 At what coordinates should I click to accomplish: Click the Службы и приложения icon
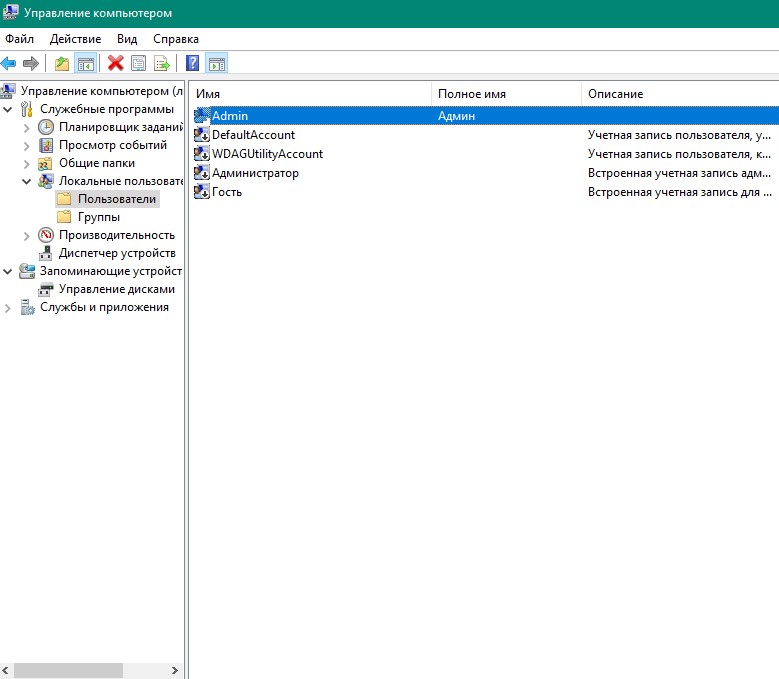tap(27, 307)
